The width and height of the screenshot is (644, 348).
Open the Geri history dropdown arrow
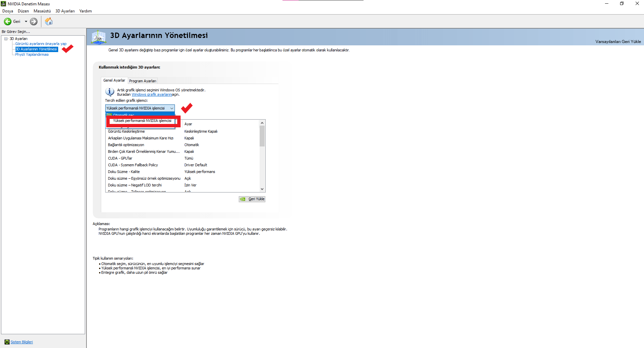(26, 21)
